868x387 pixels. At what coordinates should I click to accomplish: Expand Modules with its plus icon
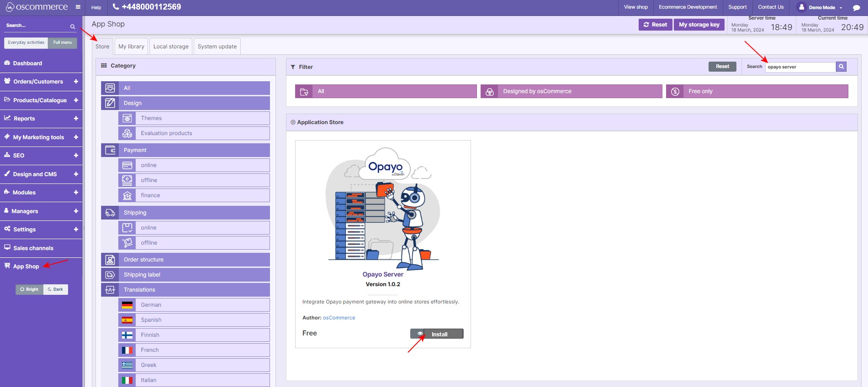(76, 192)
